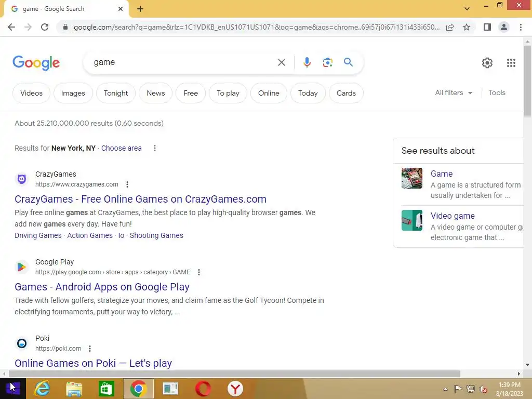Open Google Lens image search icon

(327, 62)
